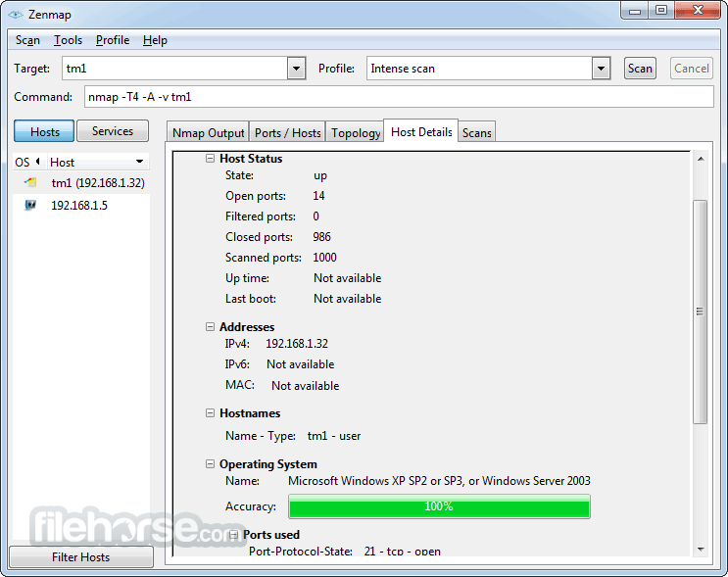Open the Scan menu
728x577 pixels.
coord(27,40)
